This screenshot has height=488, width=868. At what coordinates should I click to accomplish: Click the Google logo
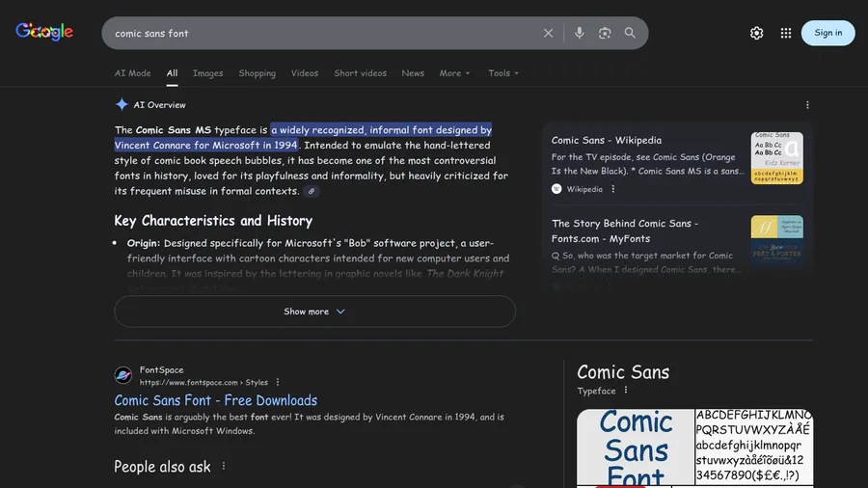(44, 32)
